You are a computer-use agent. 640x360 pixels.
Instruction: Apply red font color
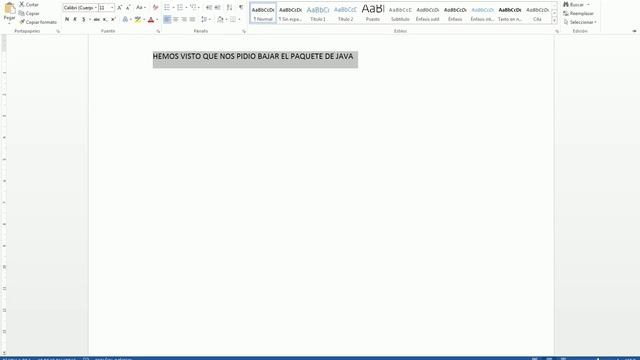point(151,19)
